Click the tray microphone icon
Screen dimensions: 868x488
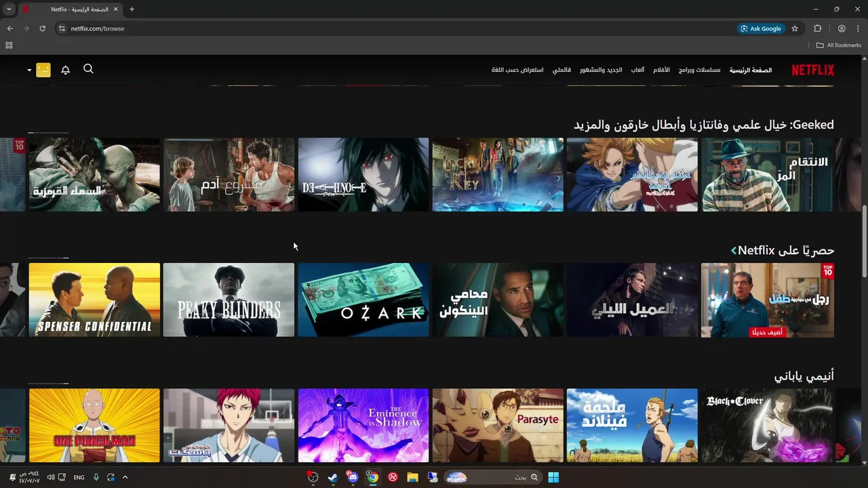point(96,477)
